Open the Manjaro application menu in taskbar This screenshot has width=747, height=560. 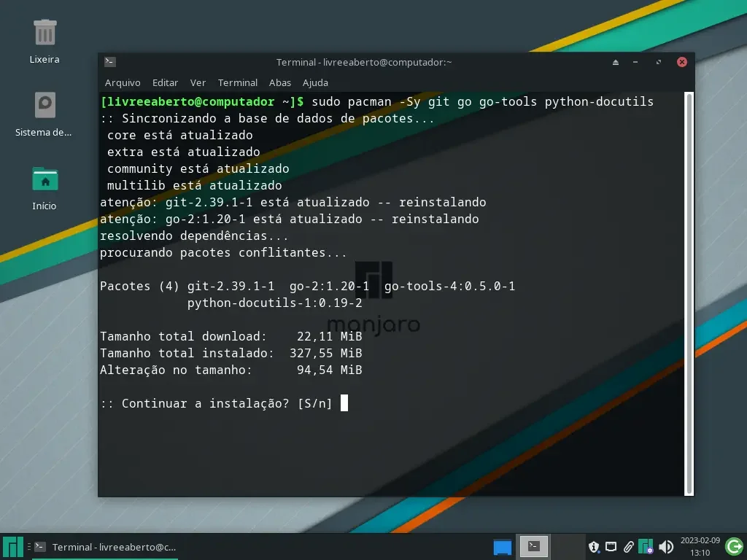click(x=13, y=547)
